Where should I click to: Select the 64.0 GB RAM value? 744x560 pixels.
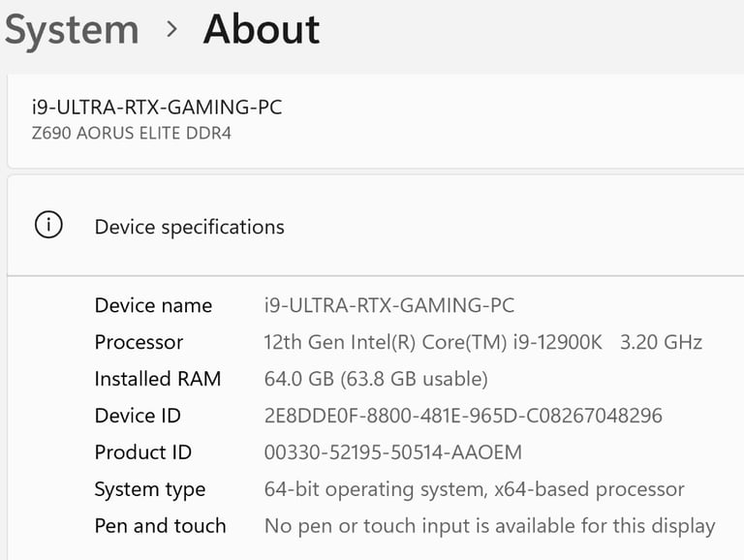tap(376, 379)
